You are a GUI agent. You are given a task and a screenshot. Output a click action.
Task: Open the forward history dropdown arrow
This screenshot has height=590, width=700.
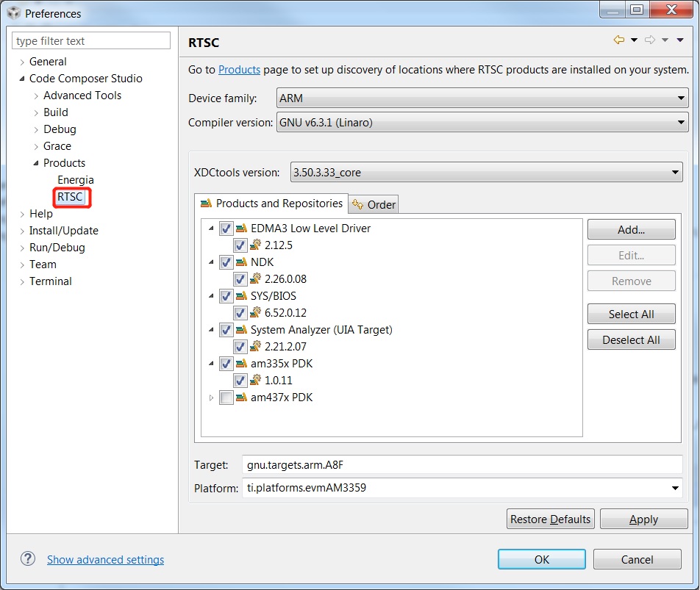[665, 40]
